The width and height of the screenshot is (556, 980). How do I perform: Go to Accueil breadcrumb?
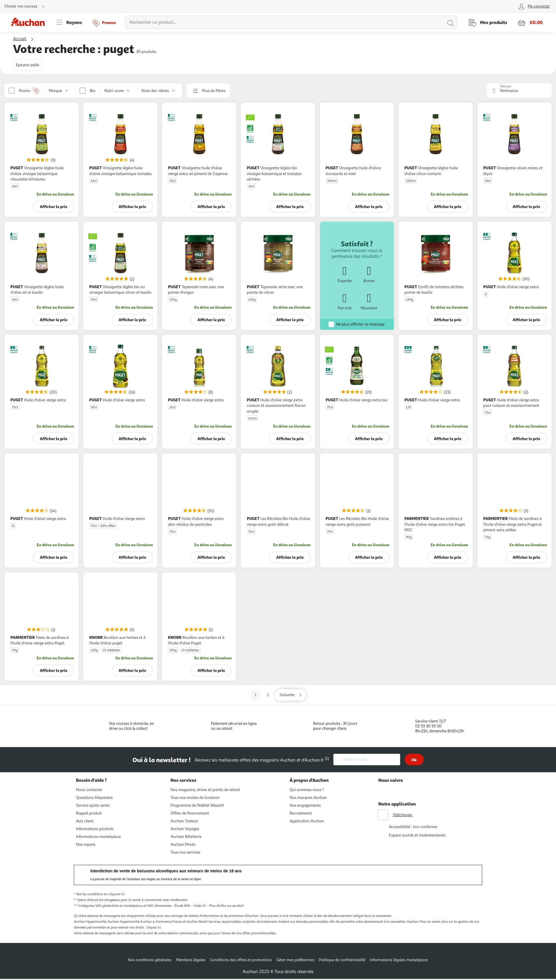pos(19,38)
